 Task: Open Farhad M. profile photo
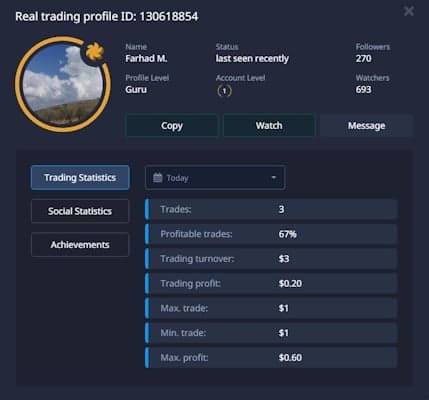[x=63, y=84]
